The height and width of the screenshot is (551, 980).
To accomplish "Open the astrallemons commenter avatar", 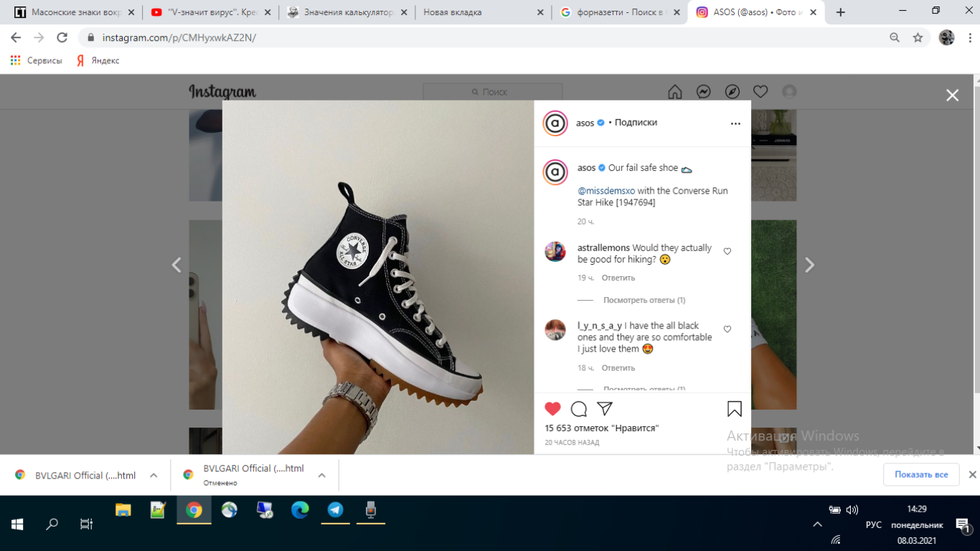I will [x=555, y=251].
